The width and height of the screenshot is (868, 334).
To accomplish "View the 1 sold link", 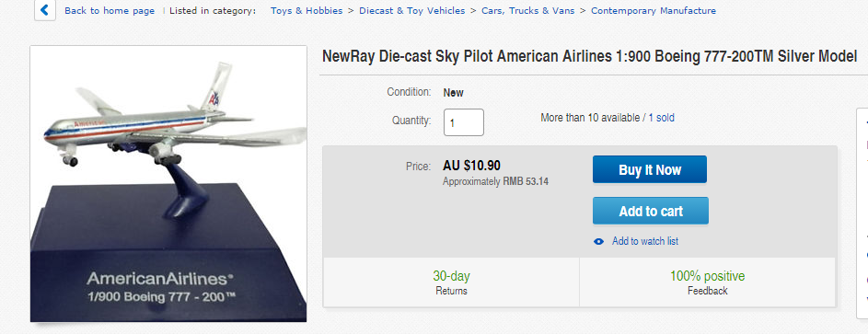I will [x=662, y=118].
